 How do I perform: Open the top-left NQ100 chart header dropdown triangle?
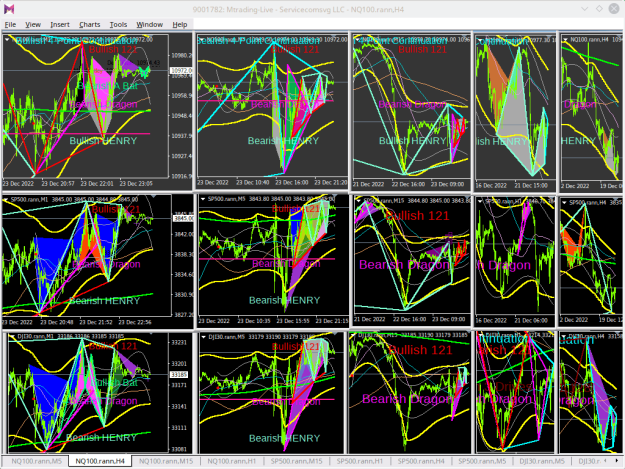click(x=7, y=39)
